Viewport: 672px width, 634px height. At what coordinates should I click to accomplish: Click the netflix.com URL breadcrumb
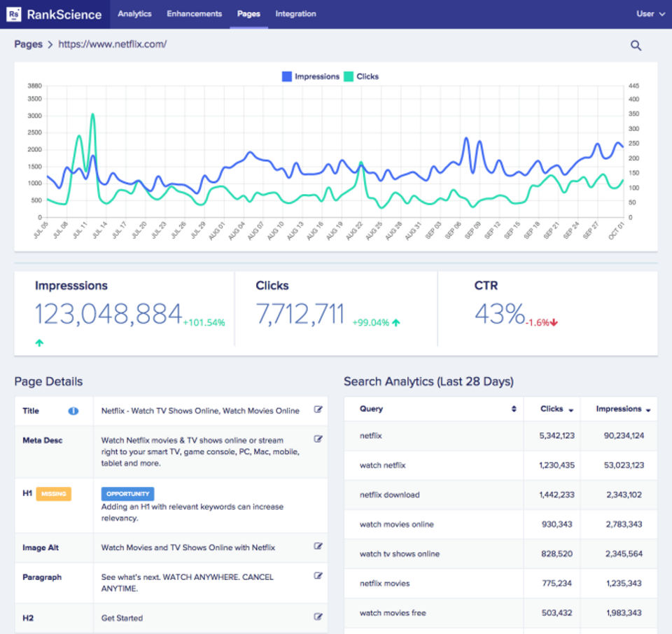112,44
